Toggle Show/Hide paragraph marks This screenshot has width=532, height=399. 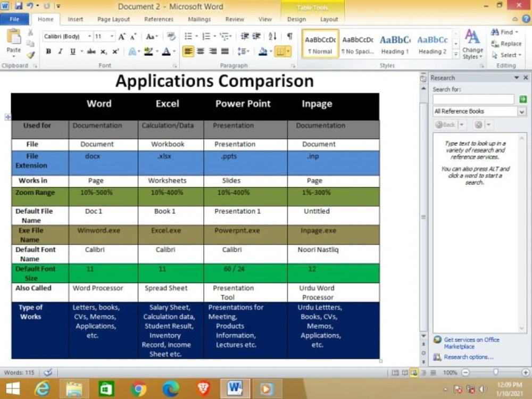289,36
